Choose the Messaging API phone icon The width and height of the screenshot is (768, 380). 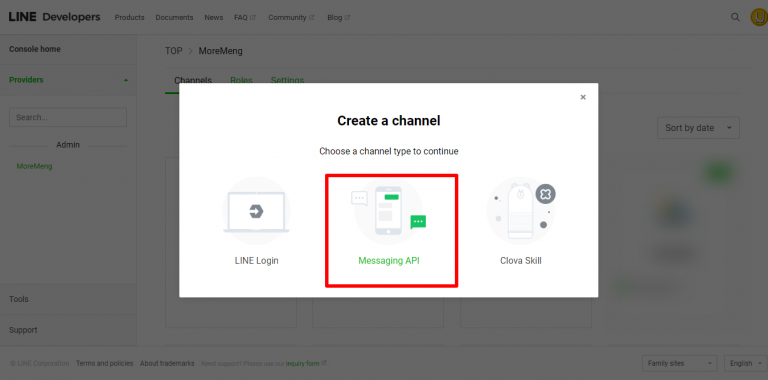tap(389, 211)
